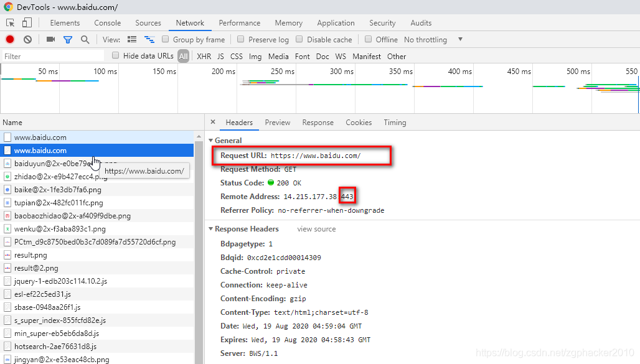
Task: Toggle the filter funnel icon
Action: (x=68, y=40)
